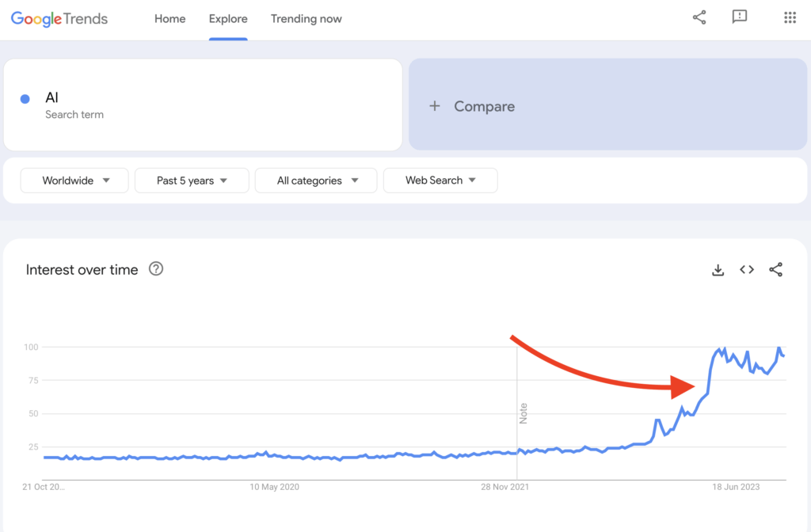Click the Google Trends logo
The height and width of the screenshot is (532, 811).
coord(59,18)
